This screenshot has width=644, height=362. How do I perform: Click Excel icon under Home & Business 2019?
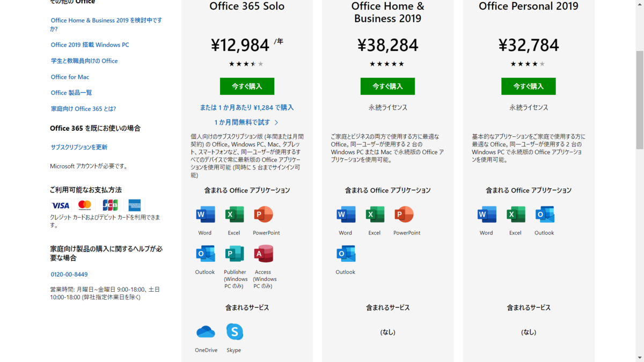click(x=375, y=215)
